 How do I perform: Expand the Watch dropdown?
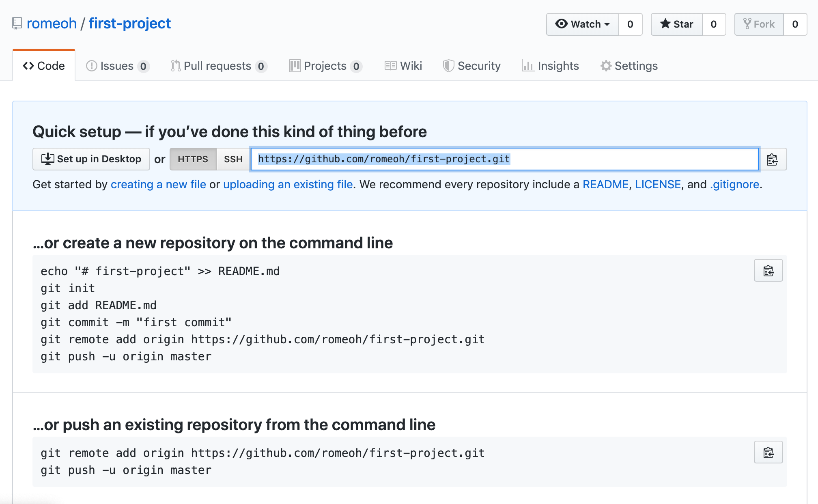click(x=583, y=24)
